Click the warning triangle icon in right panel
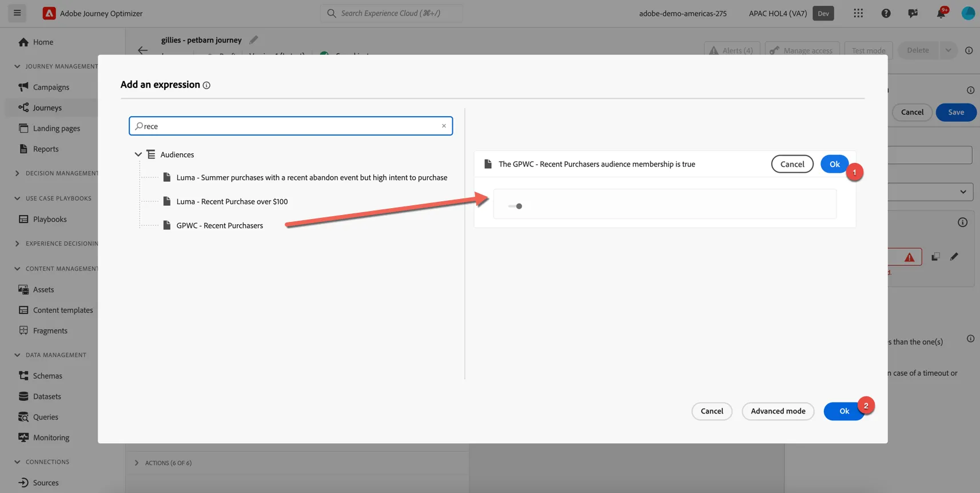Viewport: 980px width, 493px height. pyautogui.click(x=909, y=257)
